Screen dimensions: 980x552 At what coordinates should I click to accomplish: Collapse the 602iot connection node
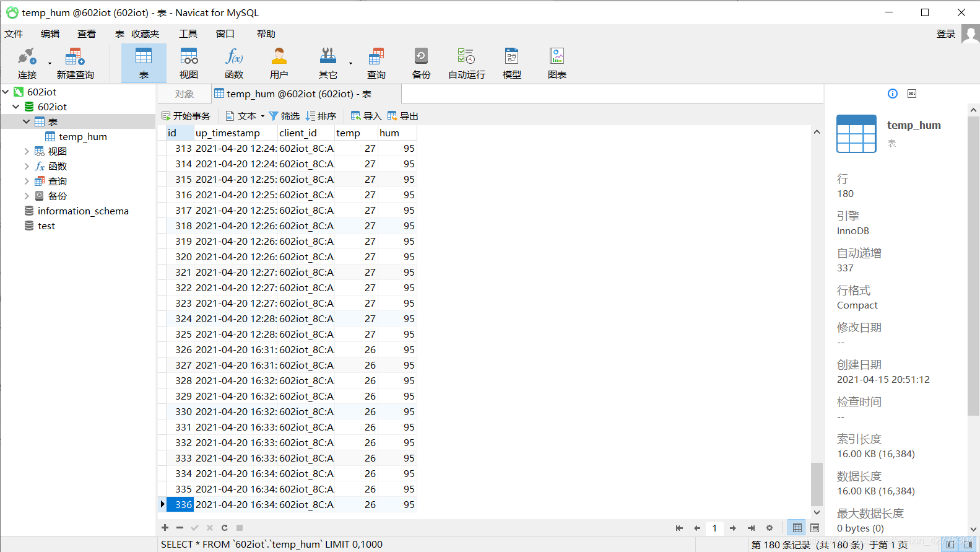tap(6, 92)
